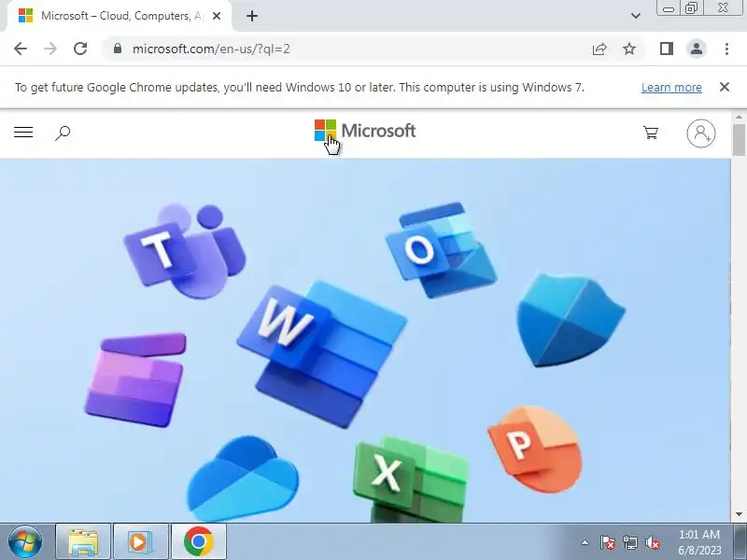Open the Windows Start menu

click(x=25, y=541)
